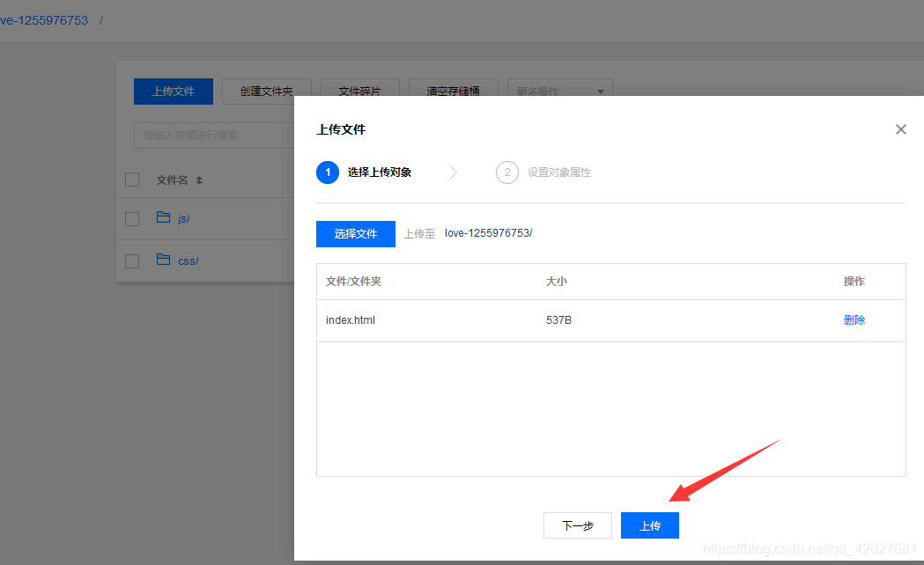Click the 大小 column header
This screenshot has width=924, height=565.
[557, 282]
